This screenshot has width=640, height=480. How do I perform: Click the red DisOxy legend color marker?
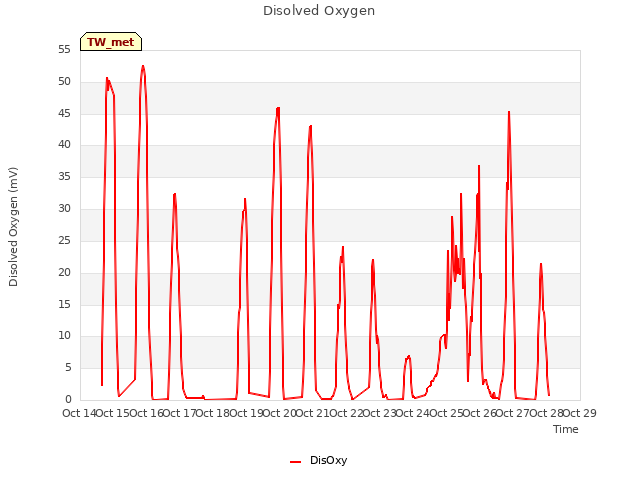296,462
